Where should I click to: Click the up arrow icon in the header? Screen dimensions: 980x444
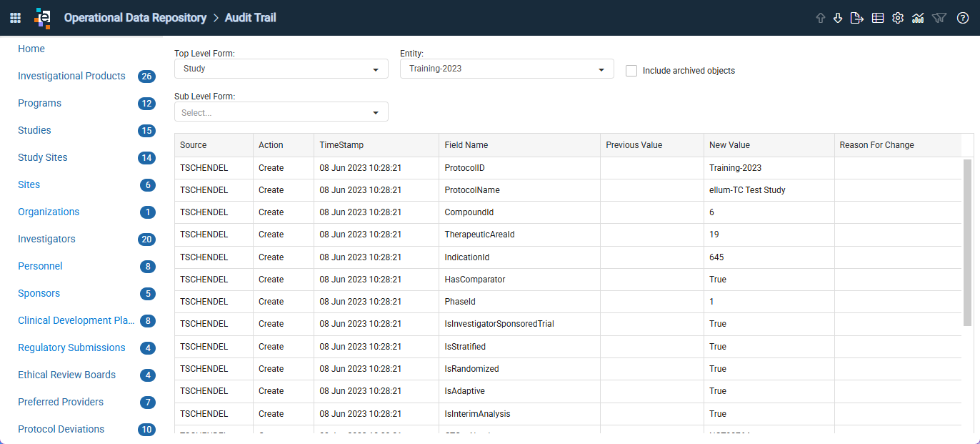[820, 18]
